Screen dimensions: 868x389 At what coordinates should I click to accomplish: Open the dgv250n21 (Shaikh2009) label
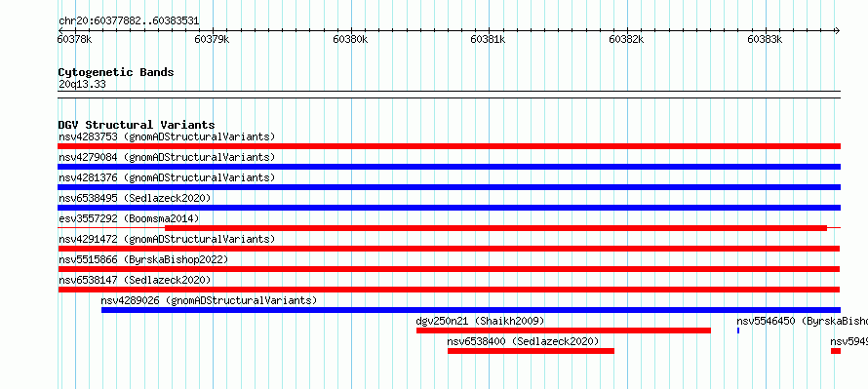[x=480, y=321]
